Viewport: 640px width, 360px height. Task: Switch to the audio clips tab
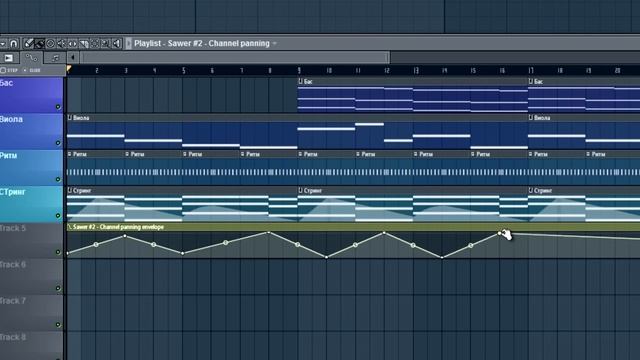9,58
